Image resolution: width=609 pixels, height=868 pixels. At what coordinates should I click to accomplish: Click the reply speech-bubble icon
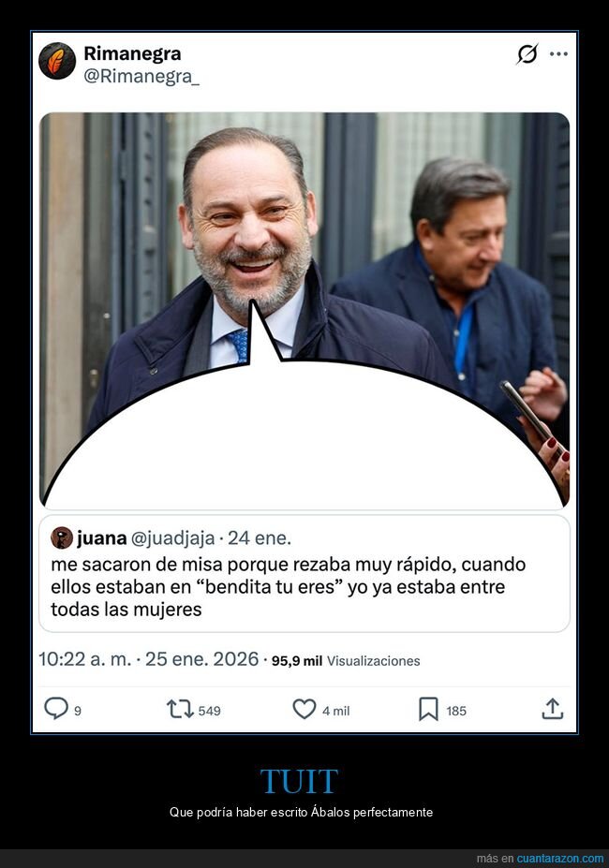click(x=56, y=709)
